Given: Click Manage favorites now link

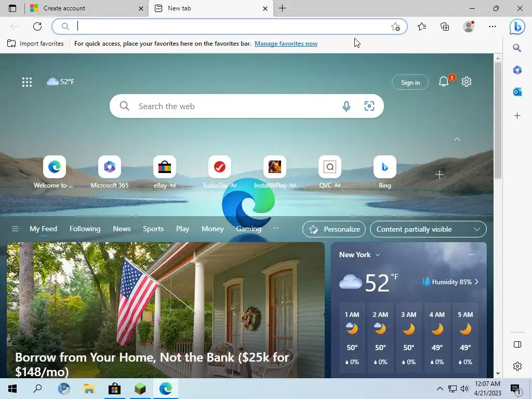Looking at the screenshot, I should 286,44.
